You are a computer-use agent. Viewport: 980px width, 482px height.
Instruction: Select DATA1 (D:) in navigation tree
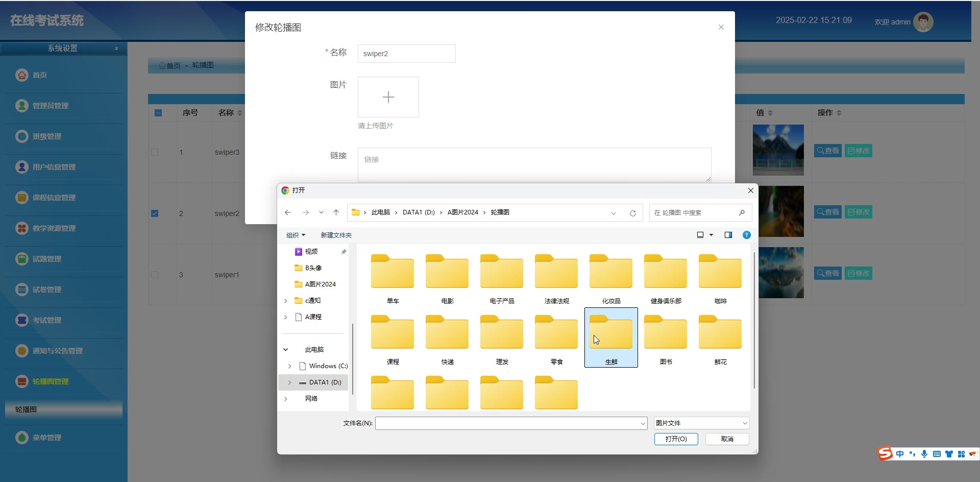click(325, 382)
